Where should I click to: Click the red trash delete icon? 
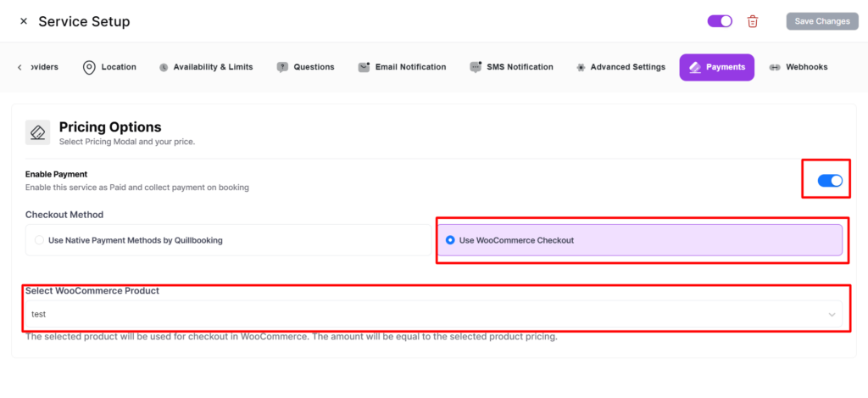pyautogui.click(x=753, y=21)
